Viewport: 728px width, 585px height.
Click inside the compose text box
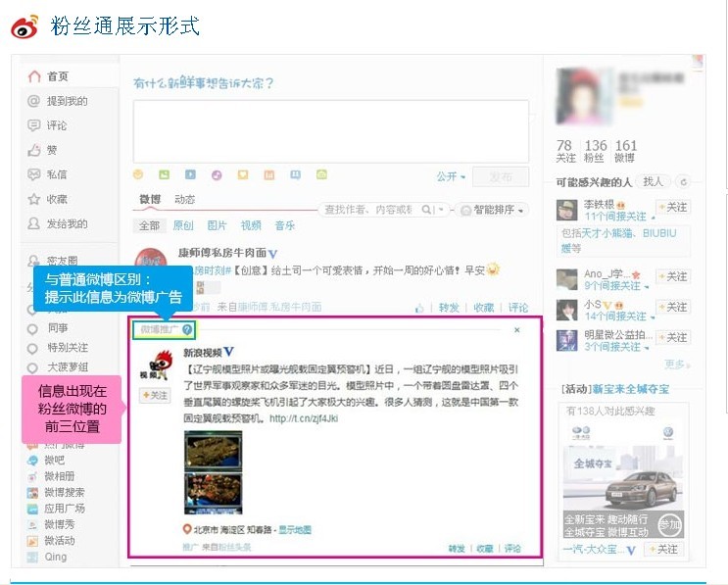click(x=330, y=129)
